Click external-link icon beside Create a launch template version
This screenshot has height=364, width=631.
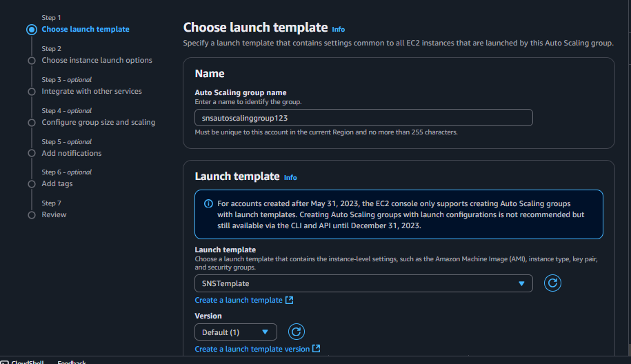coord(317,349)
